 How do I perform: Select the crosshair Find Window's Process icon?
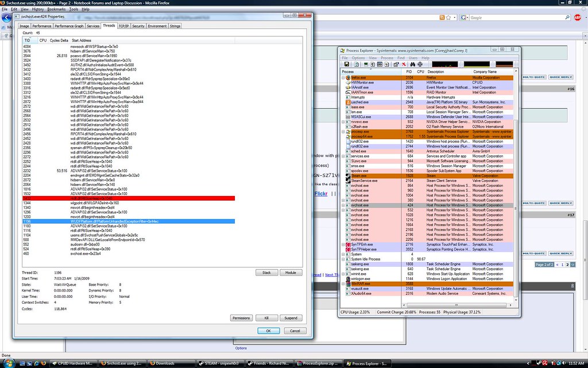420,64
